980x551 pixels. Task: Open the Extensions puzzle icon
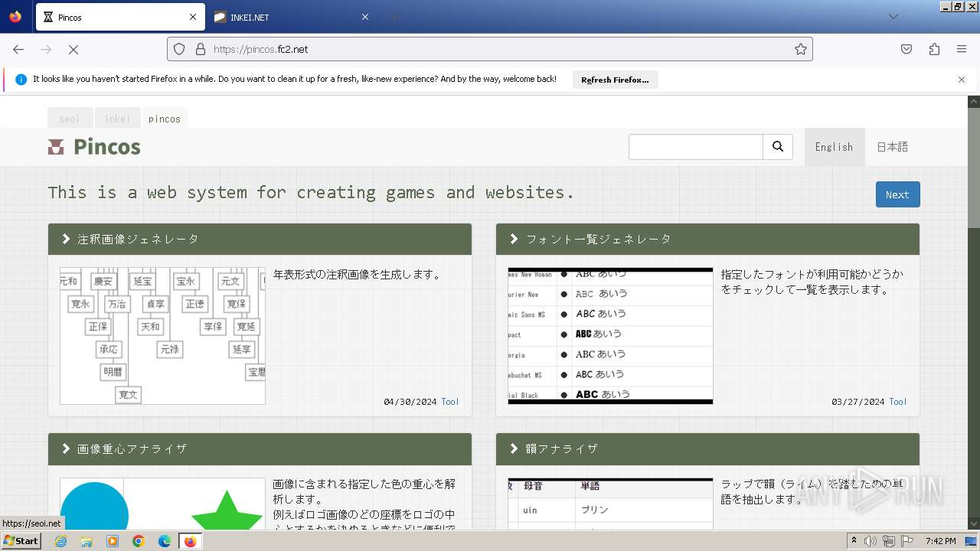934,49
